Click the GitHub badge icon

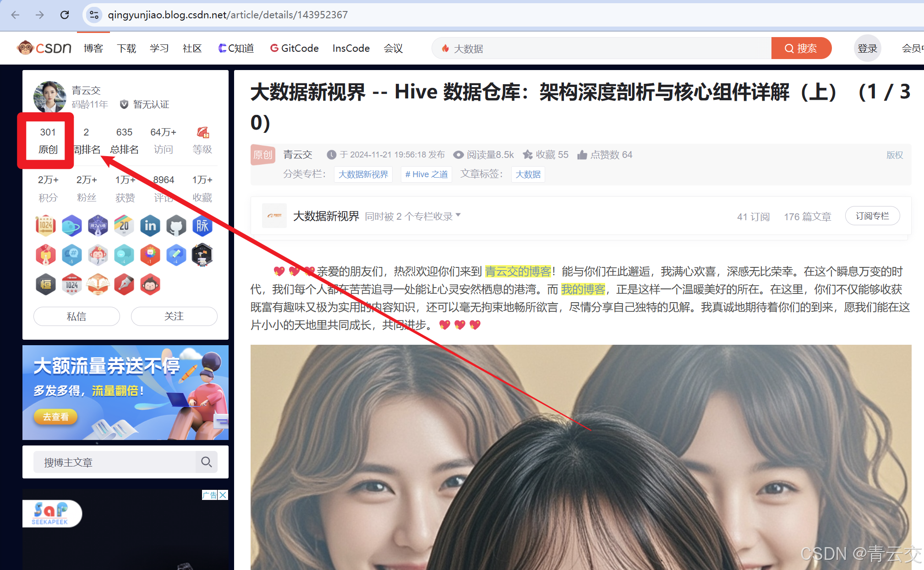click(x=176, y=226)
